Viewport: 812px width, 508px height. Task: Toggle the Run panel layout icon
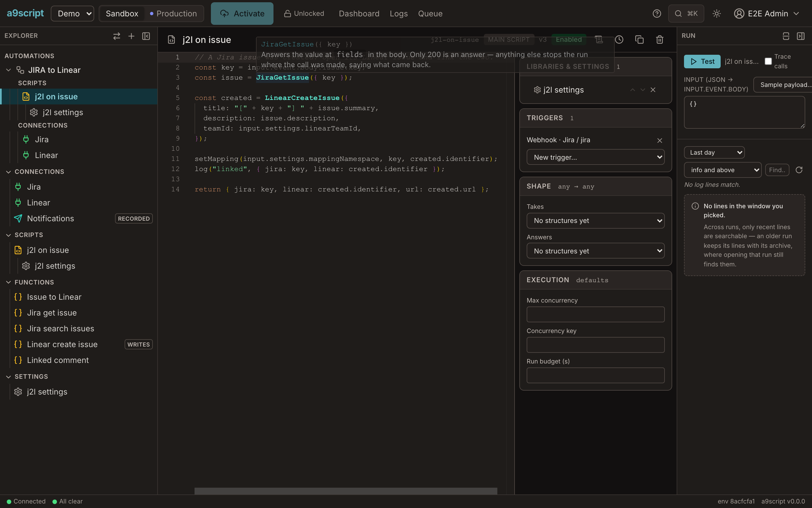[786, 36]
